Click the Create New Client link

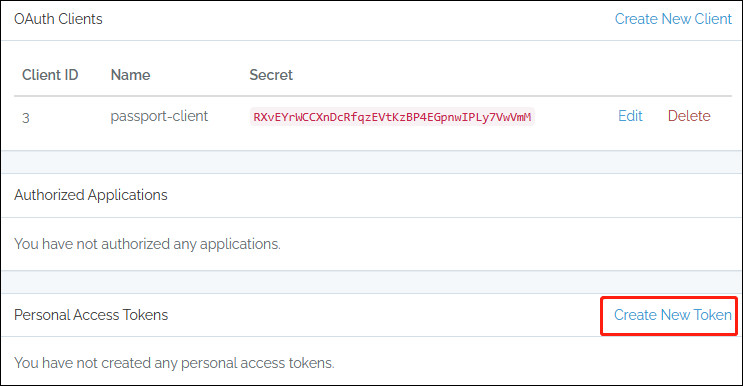pyautogui.click(x=673, y=19)
